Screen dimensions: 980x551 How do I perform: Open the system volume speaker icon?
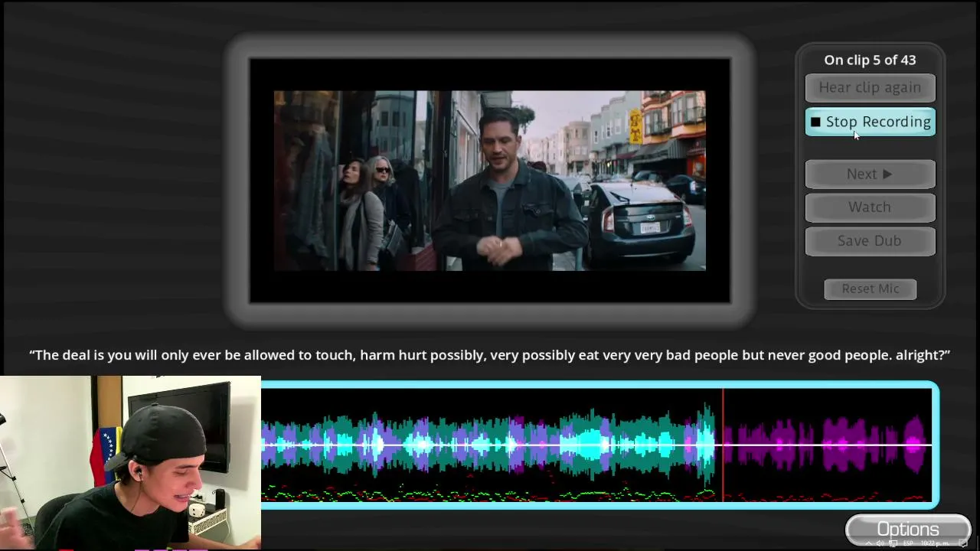(880, 543)
